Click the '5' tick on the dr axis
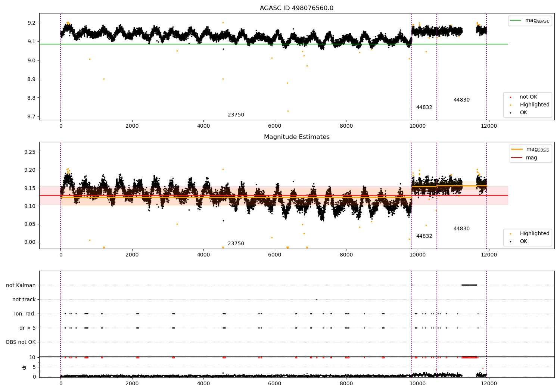560x392 pixels. [34, 367]
